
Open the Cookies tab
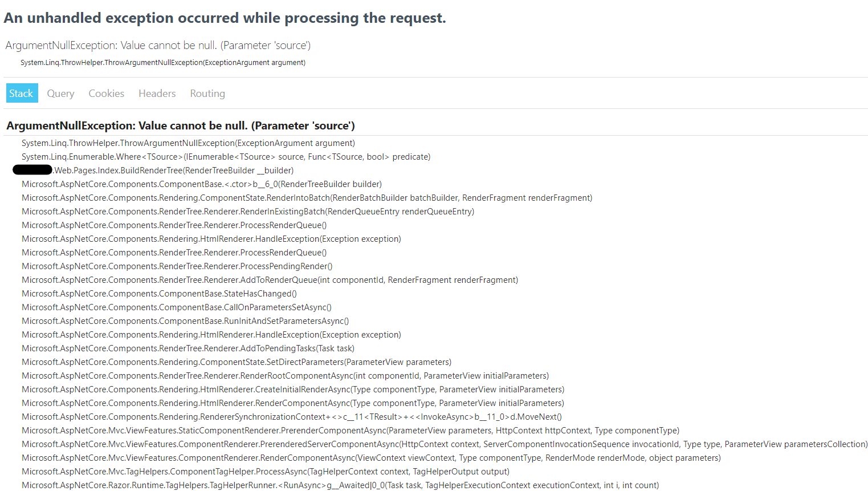(106, 93)
